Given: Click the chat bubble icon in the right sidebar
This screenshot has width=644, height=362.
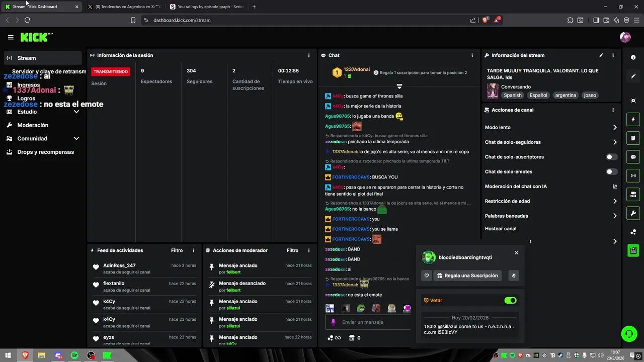Looking at the screenshot, I should [633, 157].
